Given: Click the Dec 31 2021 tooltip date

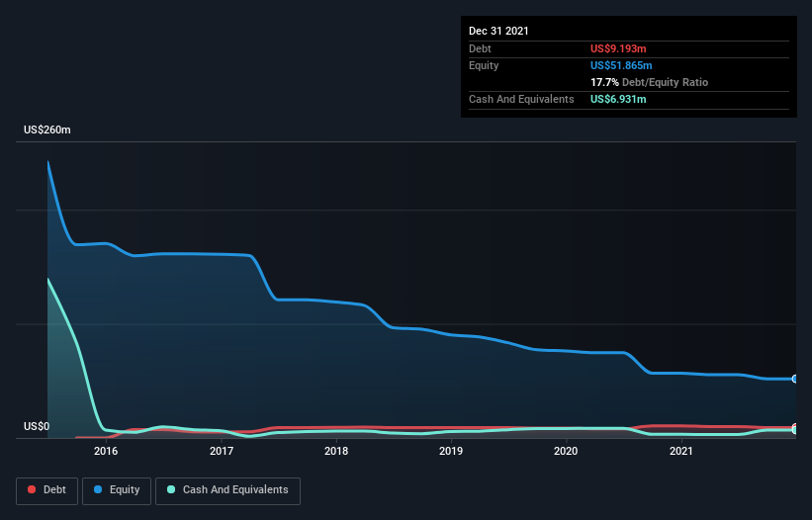Looking at the screenshot, I should click(x=498, y=31).
